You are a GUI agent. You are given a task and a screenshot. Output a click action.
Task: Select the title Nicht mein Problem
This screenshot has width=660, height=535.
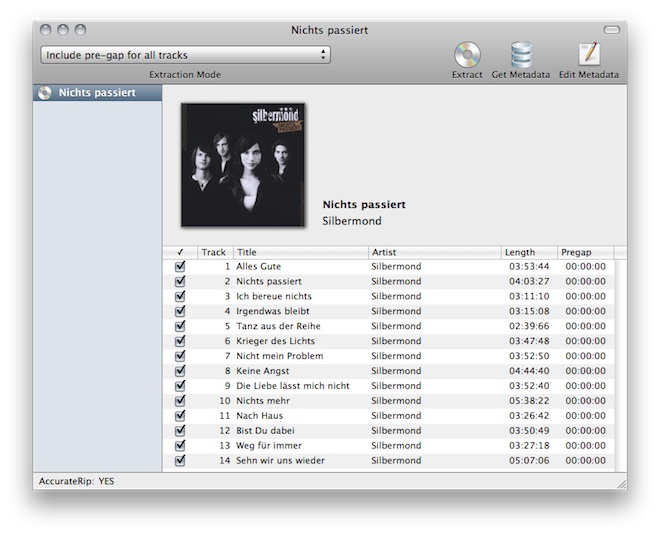[280, 356]
